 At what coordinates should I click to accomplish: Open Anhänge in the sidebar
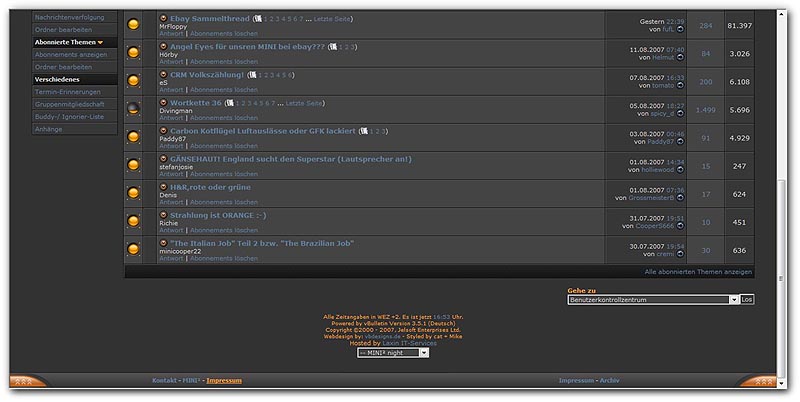pos(48,129)
